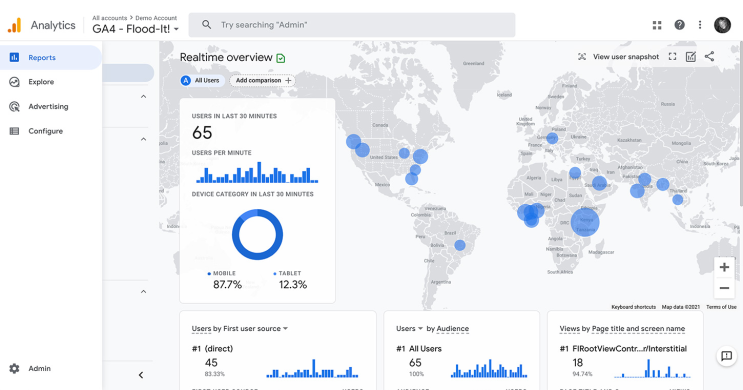This screenshot has width=743, height=390.
Task: Open the Google apps grid
Action: click(x=657, y=25)
